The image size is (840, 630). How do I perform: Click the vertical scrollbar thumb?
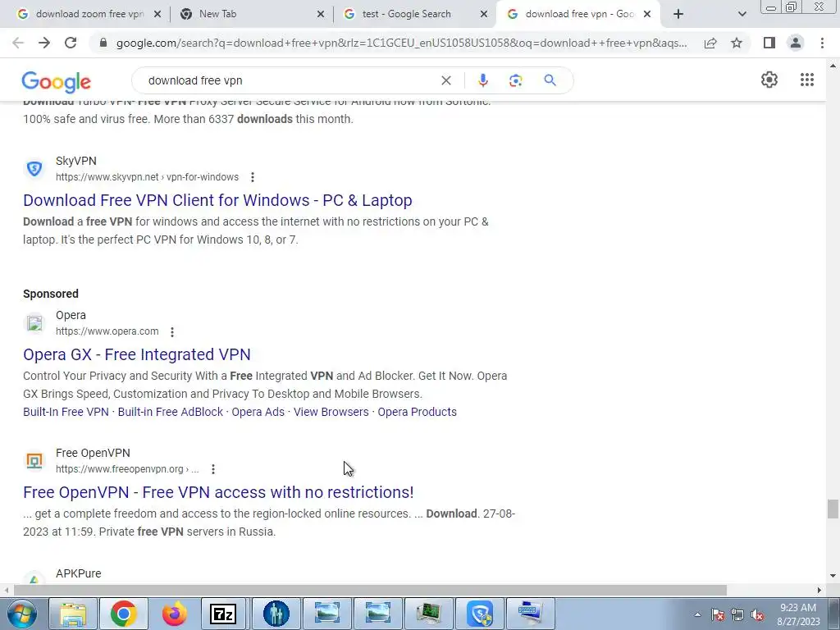pos(833,509)
